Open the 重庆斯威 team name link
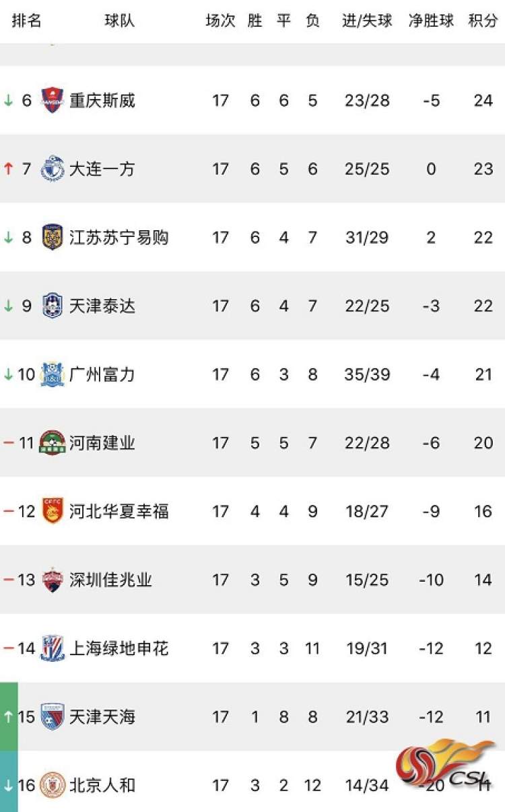This screenshot has width=505, height=812. (102, 100)
